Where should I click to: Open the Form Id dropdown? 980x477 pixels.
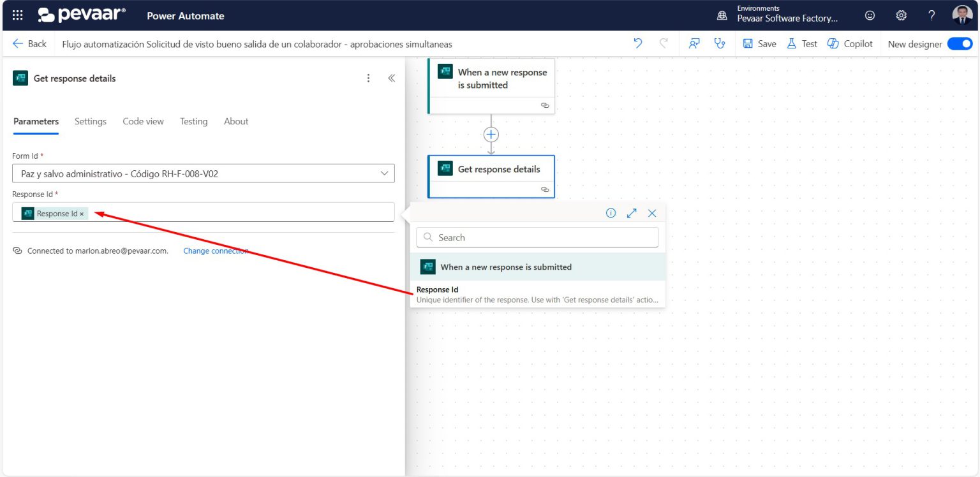(384, 173)
